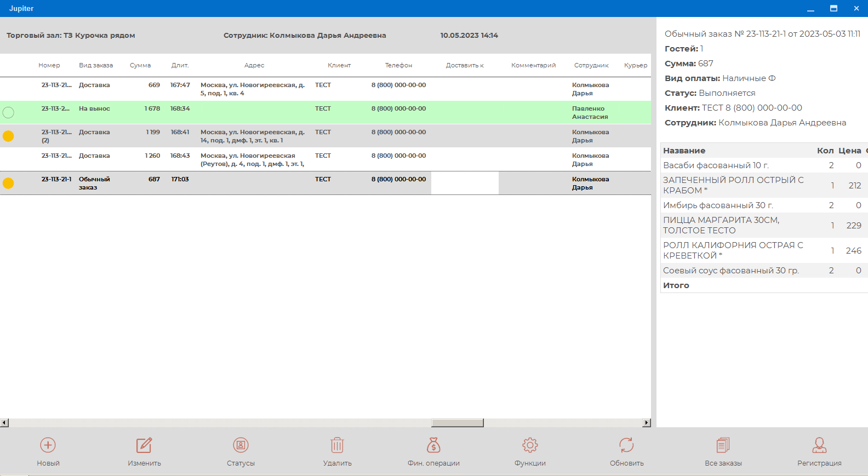Select delivery order with sum 1 199
Viewport: 868px width, 476px height.
(325, 136)
